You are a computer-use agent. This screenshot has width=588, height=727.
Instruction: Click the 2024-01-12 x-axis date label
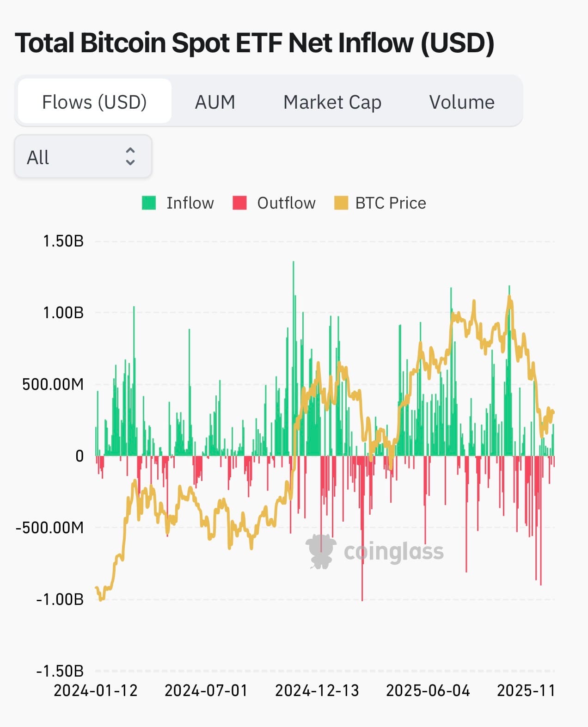96,690
